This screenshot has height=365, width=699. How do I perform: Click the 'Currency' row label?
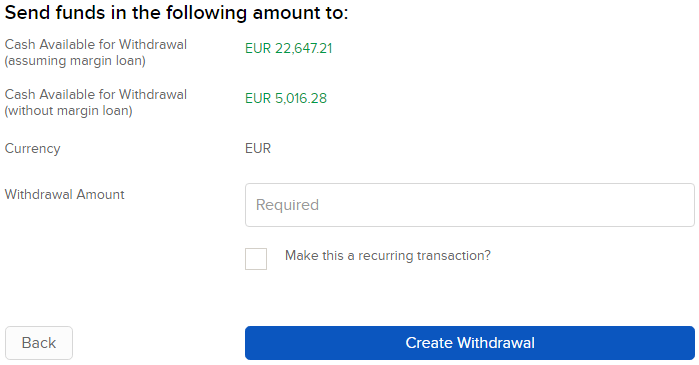33,148
